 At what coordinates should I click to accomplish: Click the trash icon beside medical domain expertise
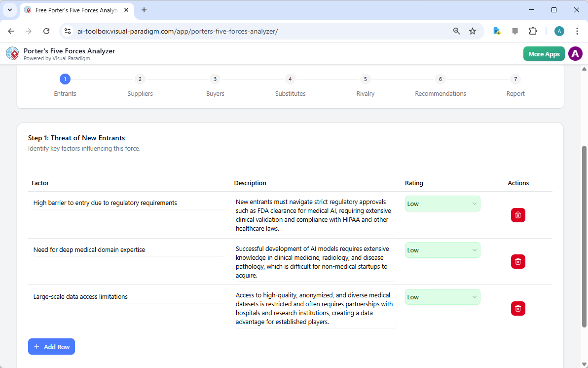[518, 261]
